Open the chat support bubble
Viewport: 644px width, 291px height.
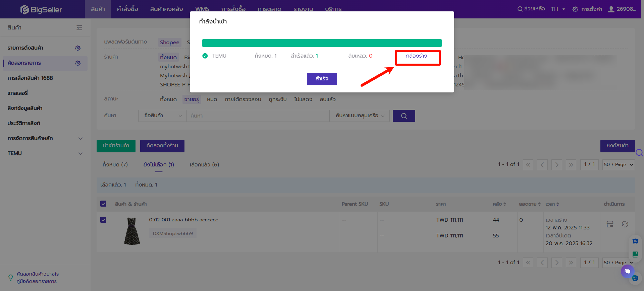click(628, 271)
